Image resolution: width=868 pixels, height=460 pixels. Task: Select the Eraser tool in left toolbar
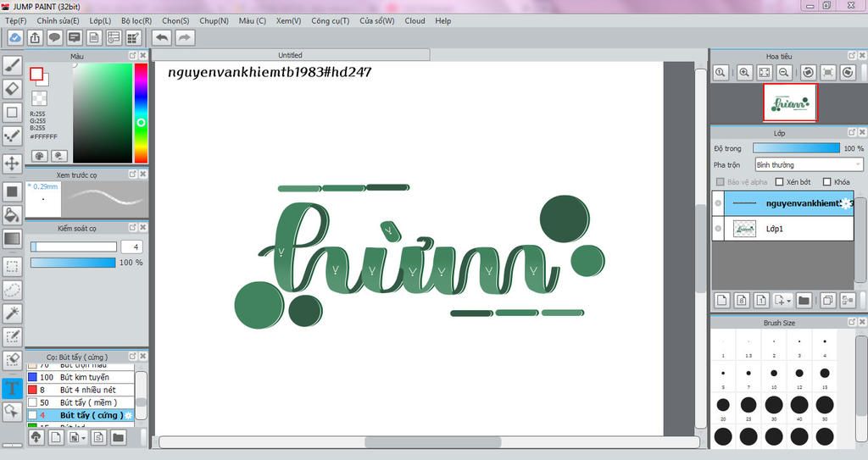point(12,89)
